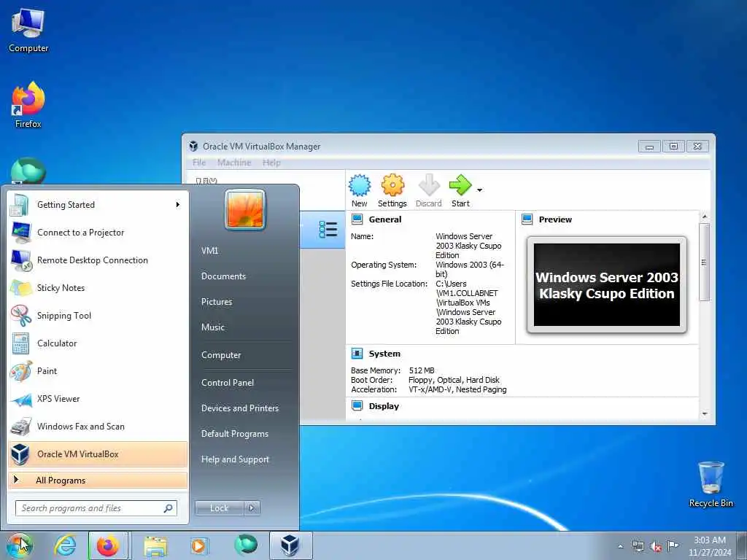747x560 pixels.
Task: Show hidden tray icons arrow
Action: [x=620, y=547]
